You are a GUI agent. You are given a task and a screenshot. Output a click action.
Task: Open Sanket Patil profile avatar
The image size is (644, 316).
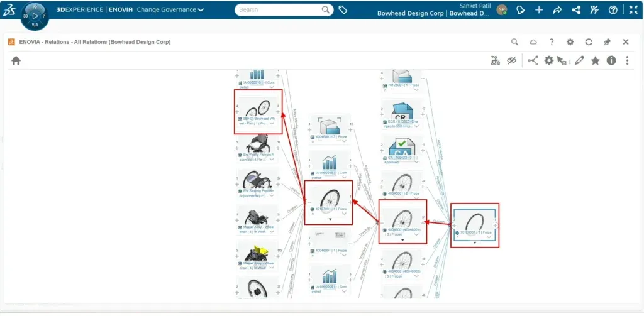click(x=501, y=10)
